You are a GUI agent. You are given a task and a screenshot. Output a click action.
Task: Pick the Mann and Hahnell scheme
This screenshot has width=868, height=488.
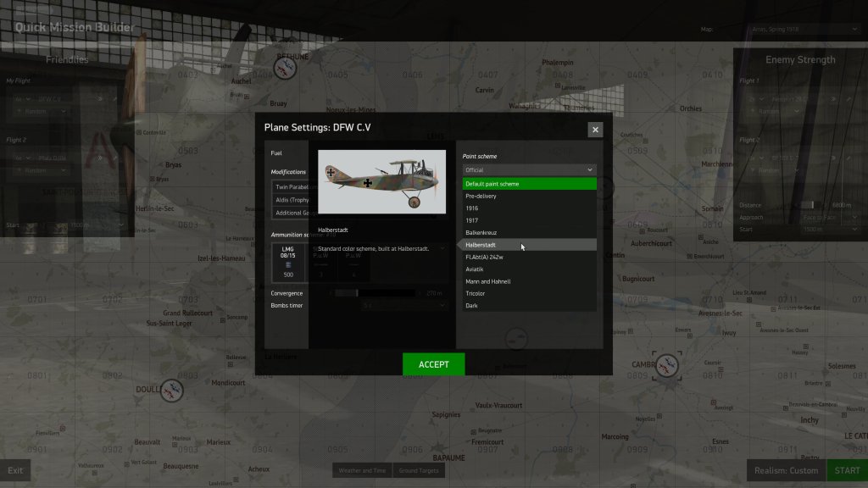(x=529, y=281)
